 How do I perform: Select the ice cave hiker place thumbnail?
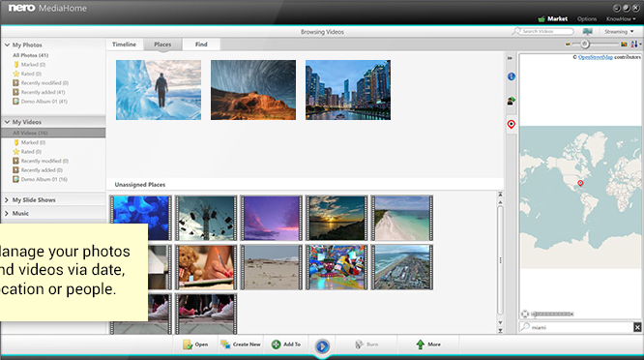tap(159, 90)
